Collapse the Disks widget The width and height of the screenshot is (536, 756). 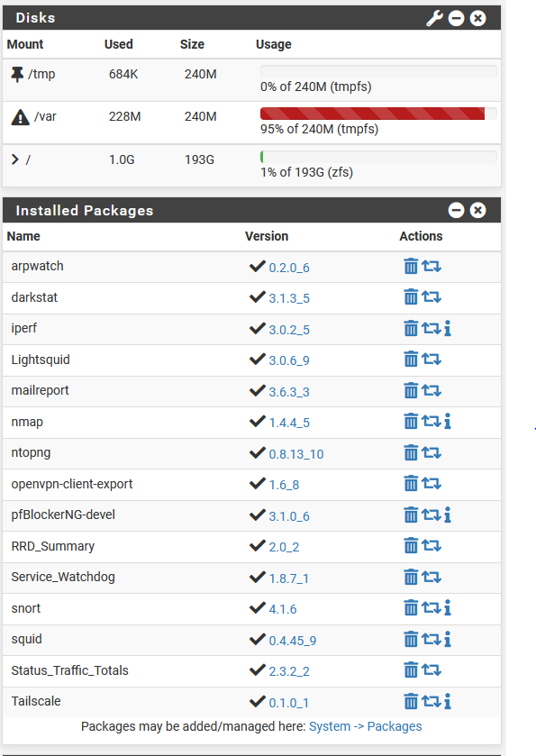456,18
